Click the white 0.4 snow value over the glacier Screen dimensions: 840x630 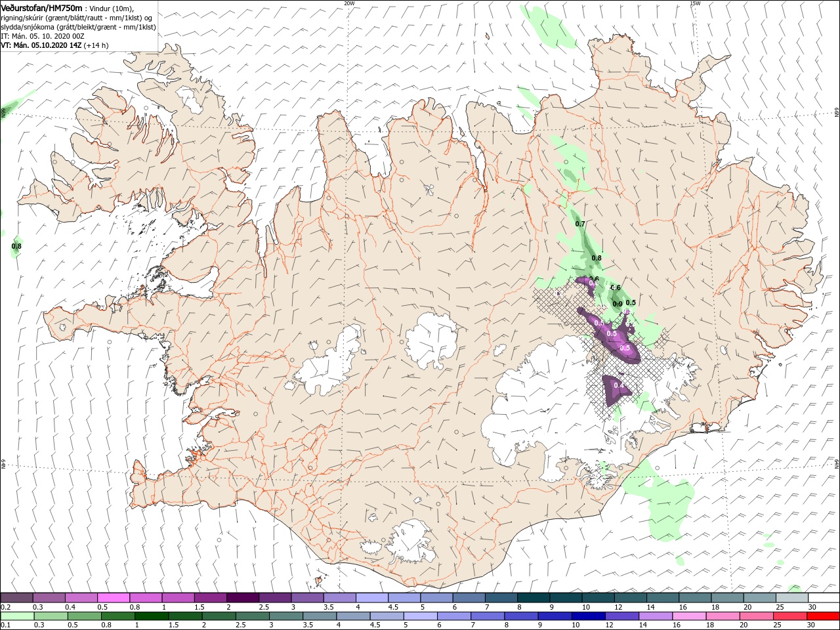coord(618,385)
